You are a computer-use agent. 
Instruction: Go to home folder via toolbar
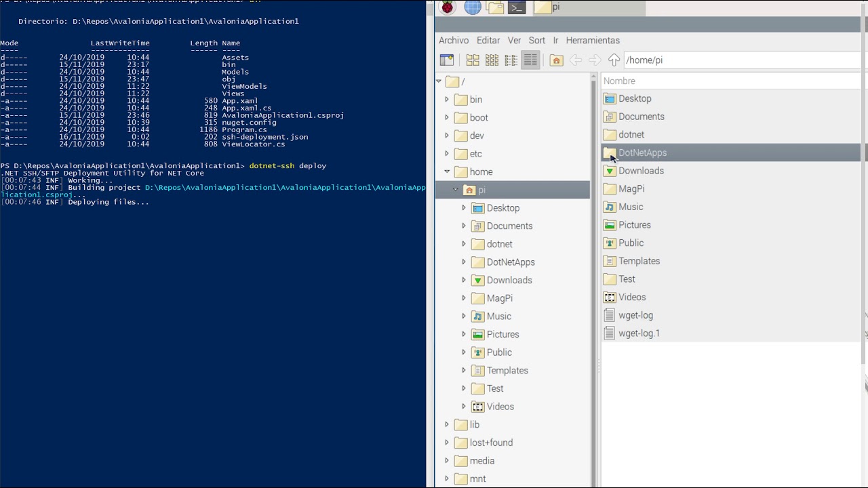click(556, 60)
